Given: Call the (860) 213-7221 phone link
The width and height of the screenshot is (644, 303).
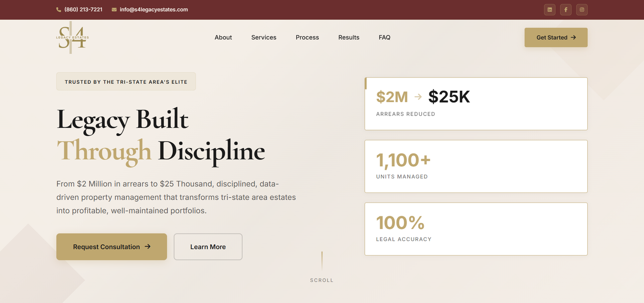Looking at the screenshot, I should coord(83,10).
